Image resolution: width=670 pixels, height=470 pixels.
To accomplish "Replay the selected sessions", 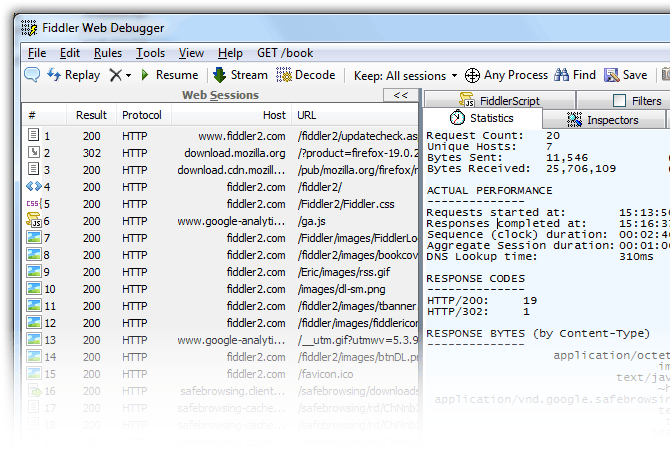I will click(x=73, y=75).
